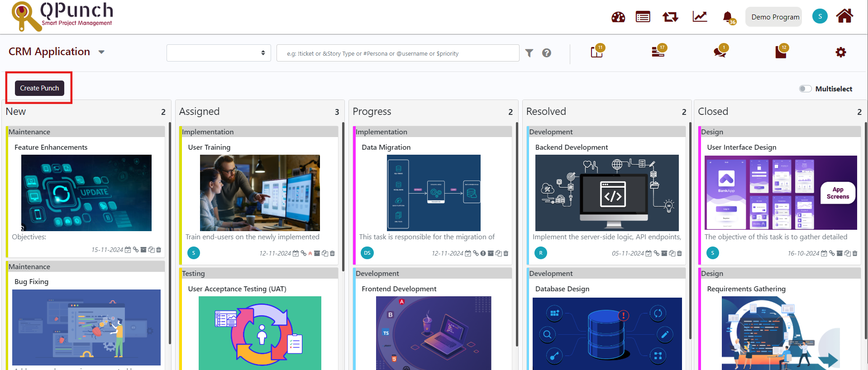Open project settings gear icon
Viewport: 868px width, 370px height.
point(841,52)
